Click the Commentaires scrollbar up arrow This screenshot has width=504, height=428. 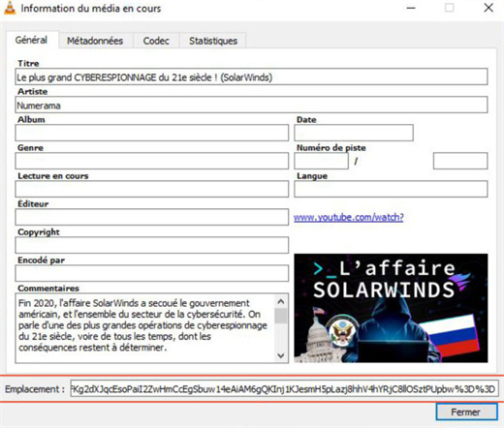coord(281,302)
